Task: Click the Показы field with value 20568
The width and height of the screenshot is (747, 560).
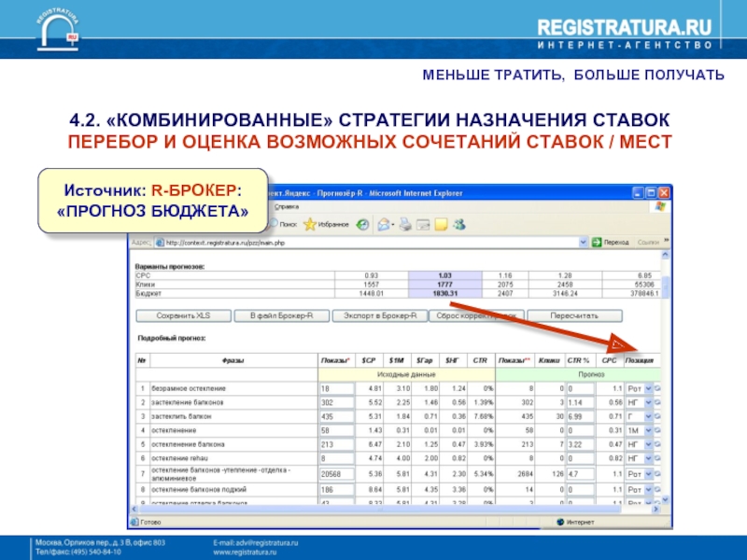Action: (x=337, y=474)
